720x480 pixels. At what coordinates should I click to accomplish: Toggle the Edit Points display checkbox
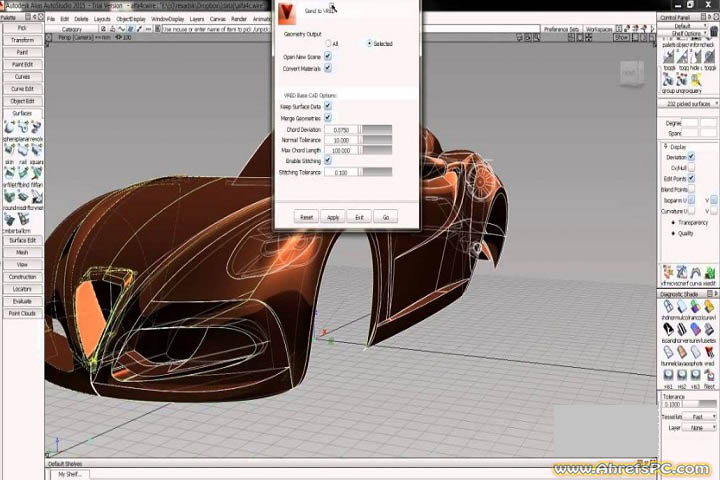coord(691,178)
